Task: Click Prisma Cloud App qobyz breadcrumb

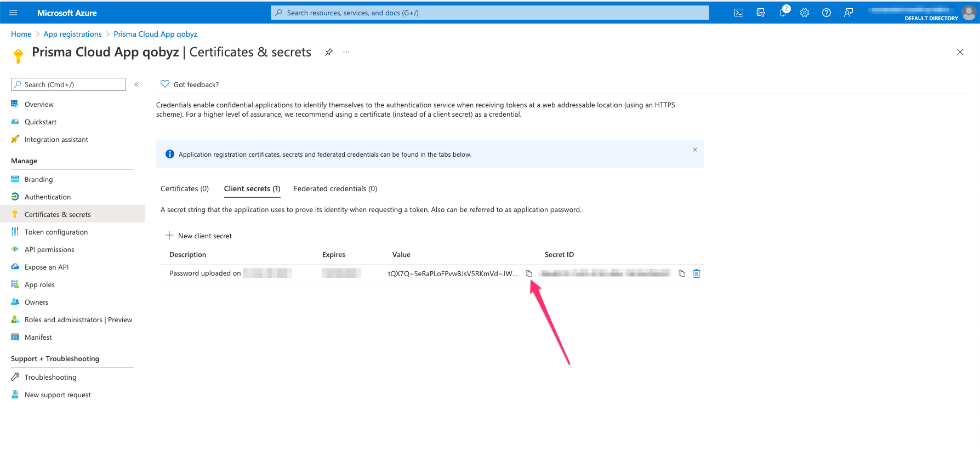Action: [156, 34]
